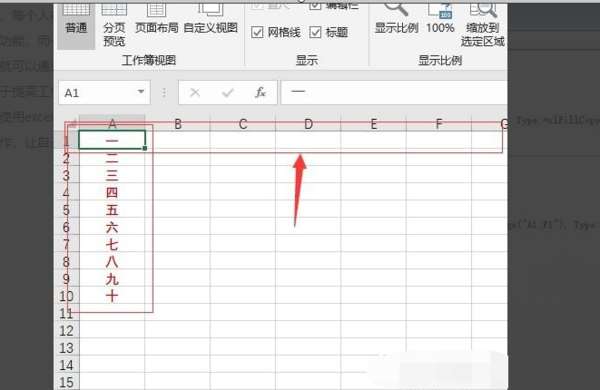Select cell containing 五
The height and width of the screenshot is (390, 600).
tap(112, 210)
